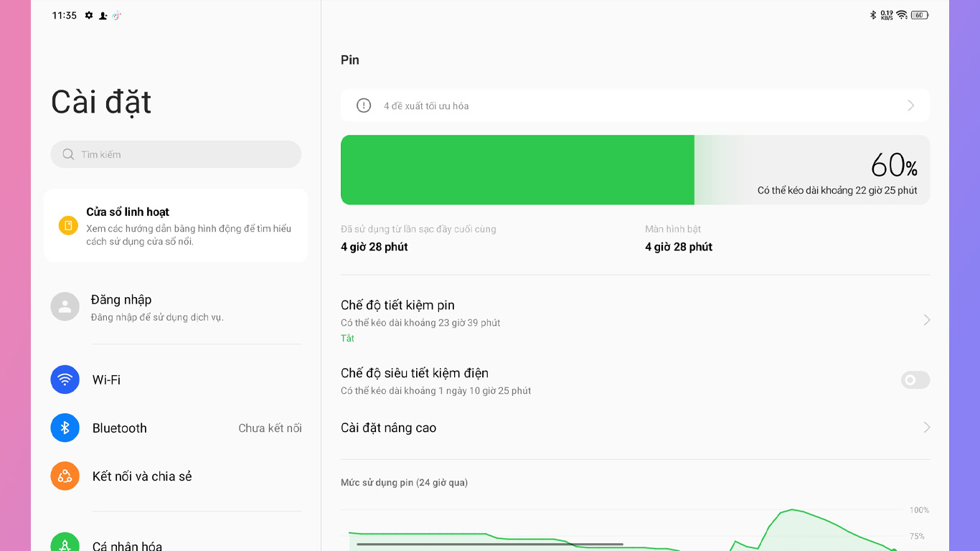Open Wi-Fi settings via blue Wi-Fi icon
This screenshot has height=551, width=980.
tap(65, 380)
